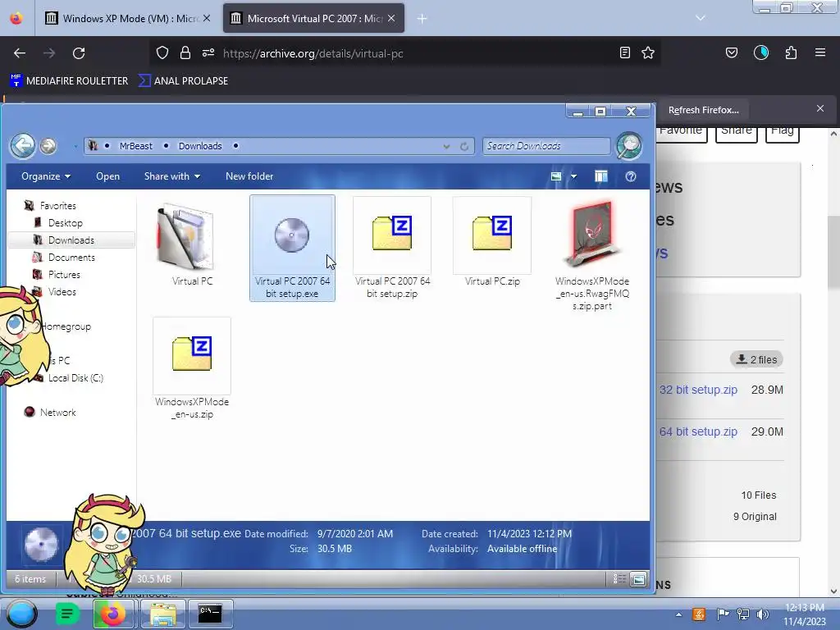Viewport: 840px width, 630px height.
Task: Click the 2 files download button
Action: [x=756, y=359]
